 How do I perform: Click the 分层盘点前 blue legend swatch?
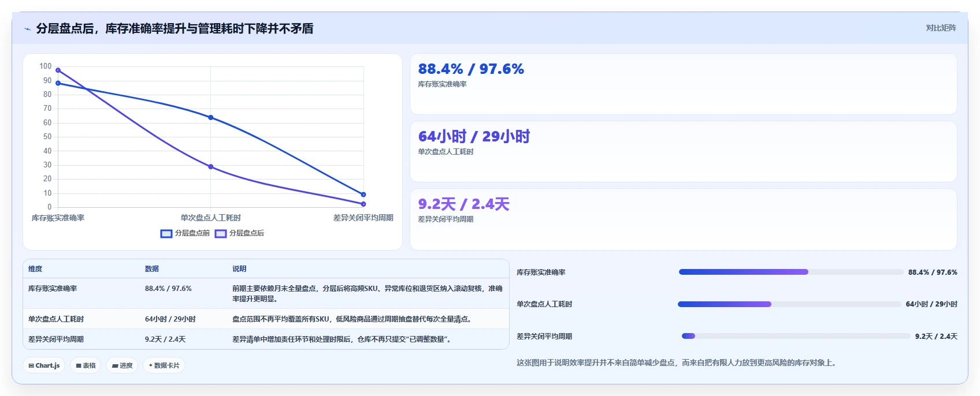(x=166, y=234)
